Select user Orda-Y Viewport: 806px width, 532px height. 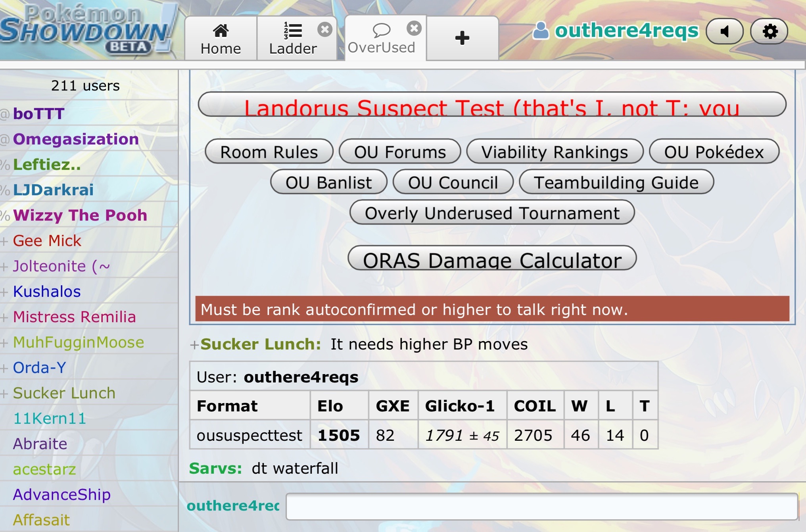(x=89, y=367)
